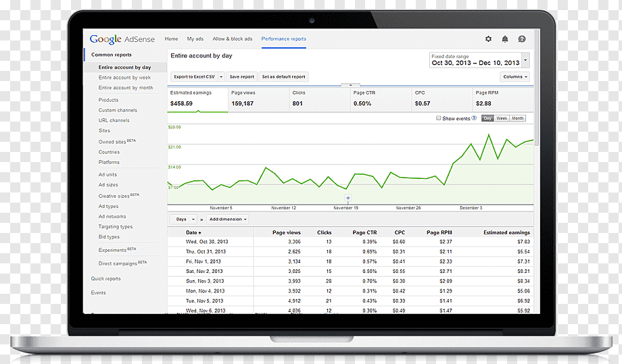Image resolution: width=622 pixels, height=364 pixels.
Task: Open the notifications bell icon
Action: [505, 38]
